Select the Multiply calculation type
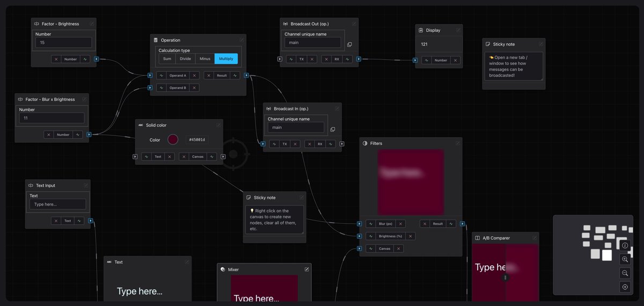The image size is (644, 306). coord(226,59)
